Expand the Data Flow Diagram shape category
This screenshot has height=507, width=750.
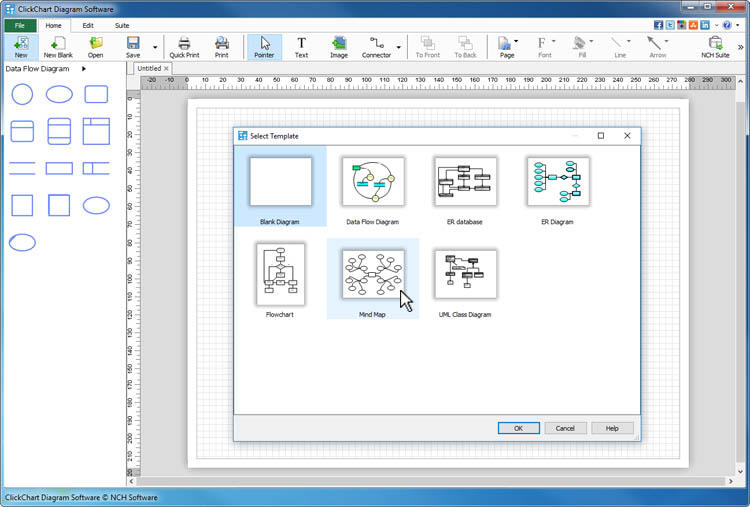84,69
